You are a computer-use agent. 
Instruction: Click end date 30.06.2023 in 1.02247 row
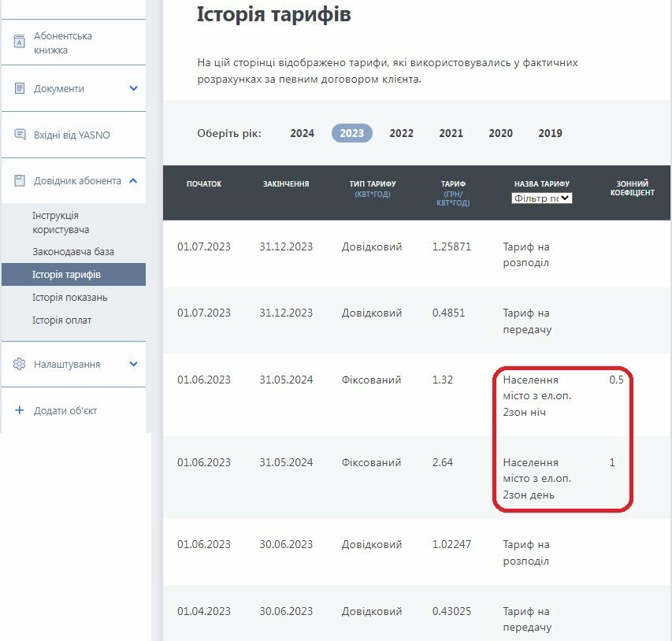286,544
